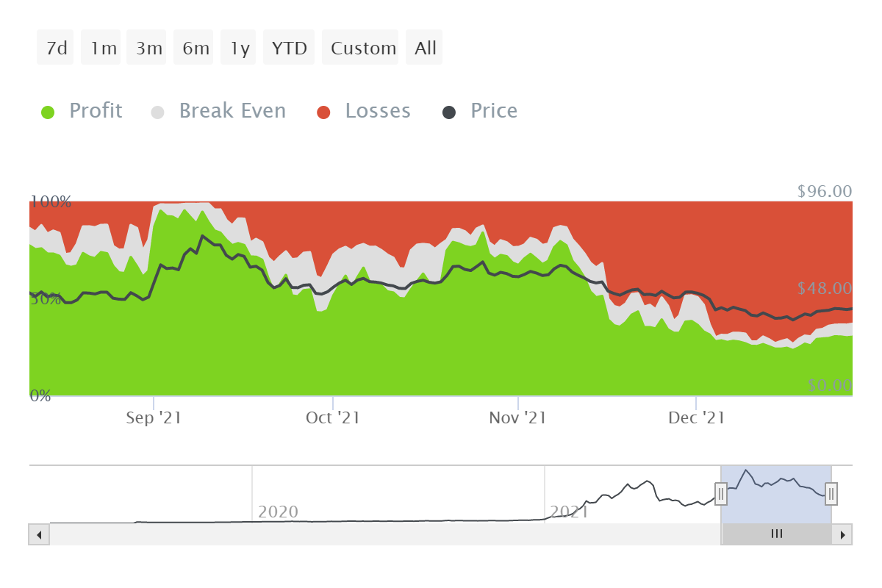This screenshot has width=882, height=588.
Task: Toggle the red Losses legend dot
Action: (324, 112)
